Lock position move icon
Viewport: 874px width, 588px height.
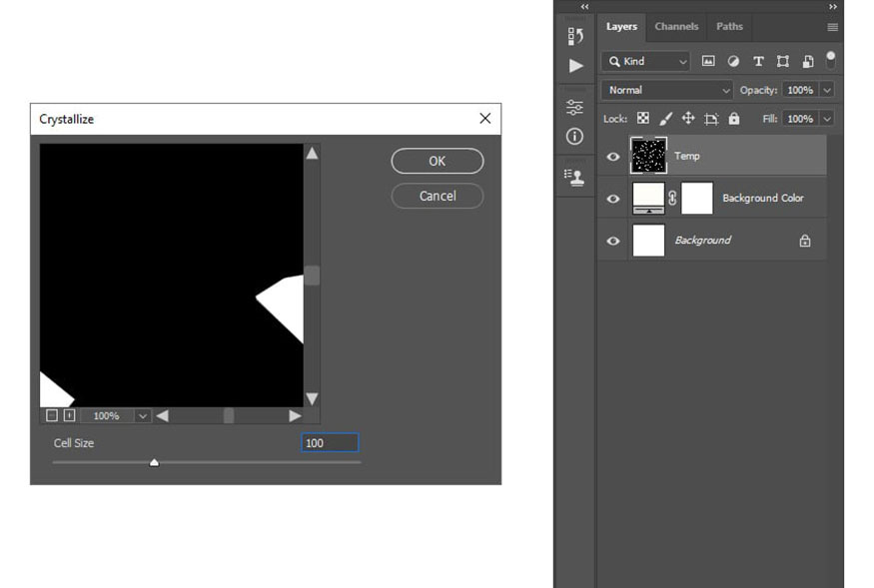688,118
